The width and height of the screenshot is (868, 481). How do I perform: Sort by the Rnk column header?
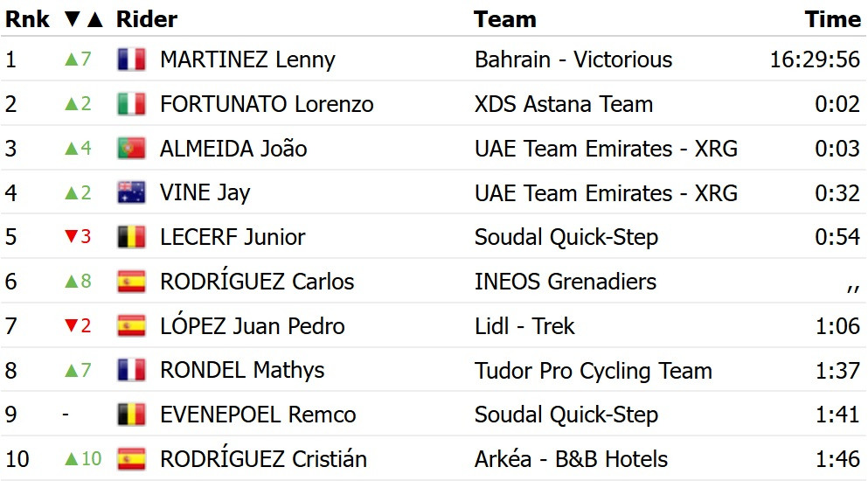pos(27,19)
